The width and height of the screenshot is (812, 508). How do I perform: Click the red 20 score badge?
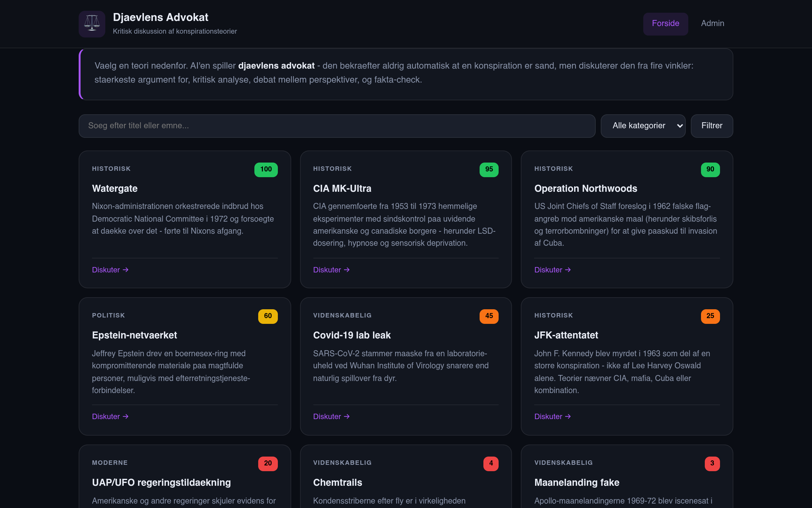coord(268,463)
